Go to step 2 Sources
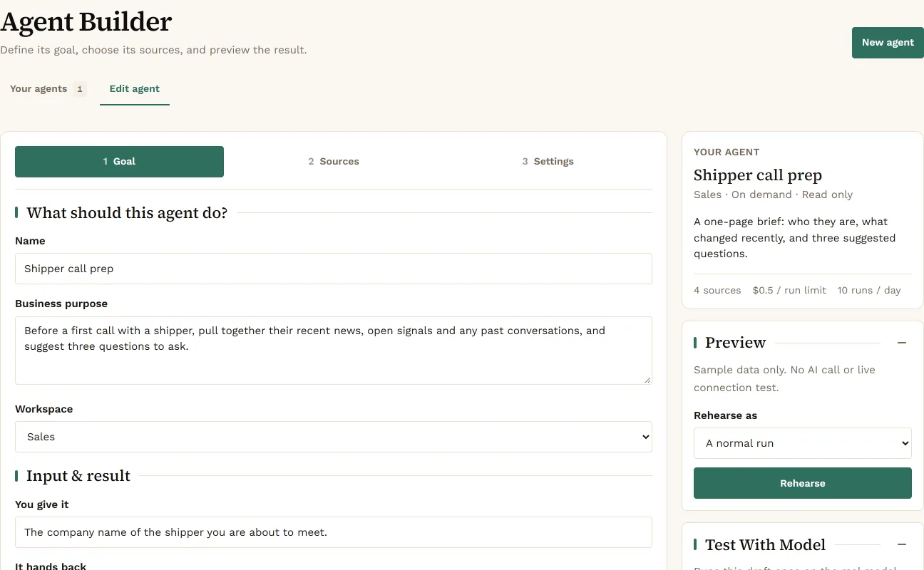This screenshot has height=570, width=924. point(334,162)
